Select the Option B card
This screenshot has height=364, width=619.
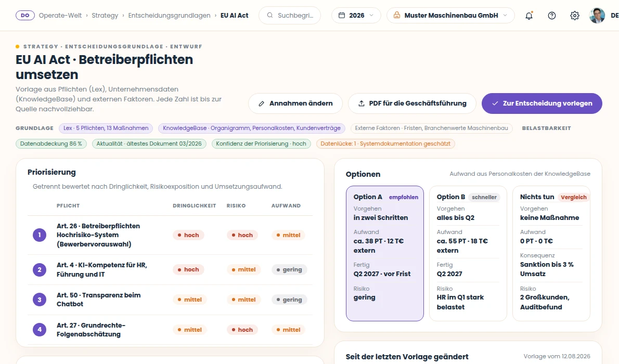coord(468,253)
